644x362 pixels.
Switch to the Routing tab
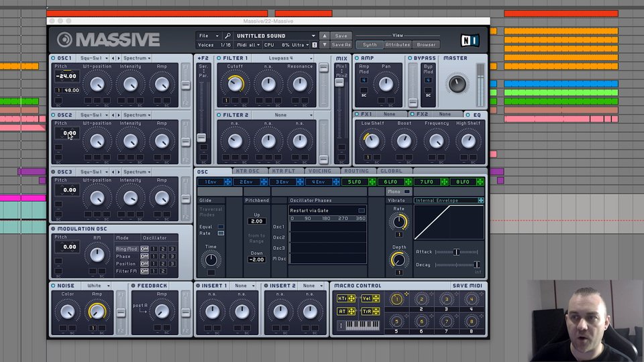[356, 171]
